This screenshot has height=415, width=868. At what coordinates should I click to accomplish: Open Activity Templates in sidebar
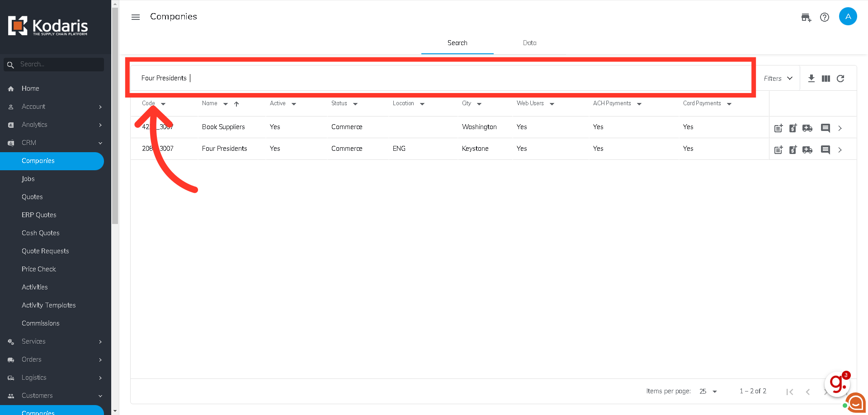[x=49, y=305]
